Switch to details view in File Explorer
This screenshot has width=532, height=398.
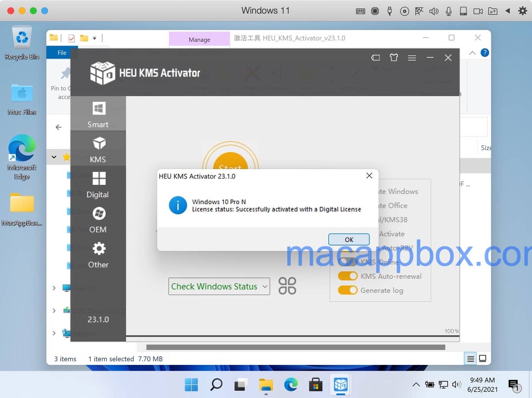click(470, 358)
